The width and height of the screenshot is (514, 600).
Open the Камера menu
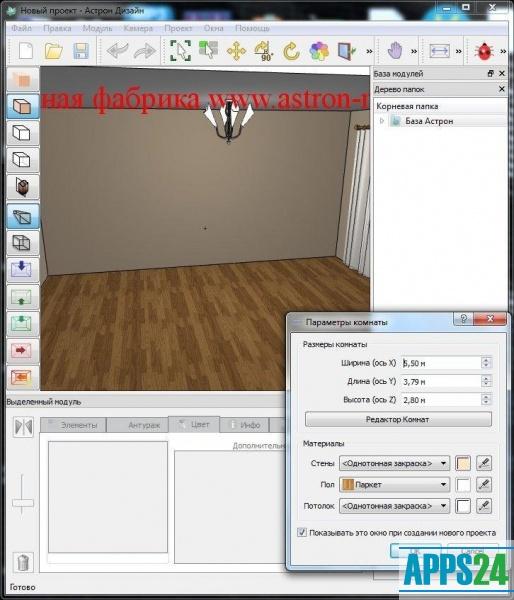138,28
